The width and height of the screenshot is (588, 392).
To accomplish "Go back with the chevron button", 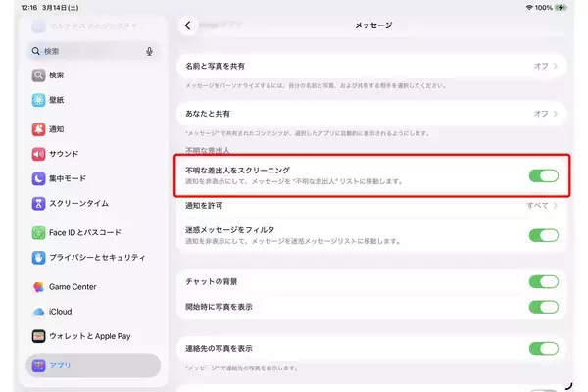I will click(187, 25).
